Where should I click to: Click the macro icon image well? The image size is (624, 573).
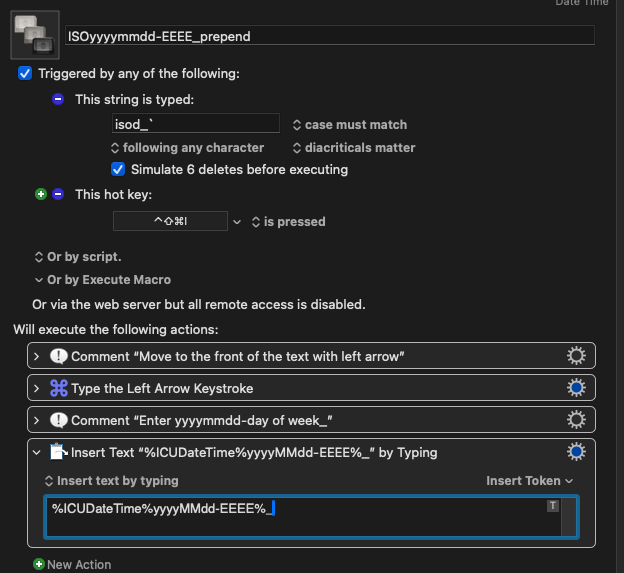tap(35, 35)
